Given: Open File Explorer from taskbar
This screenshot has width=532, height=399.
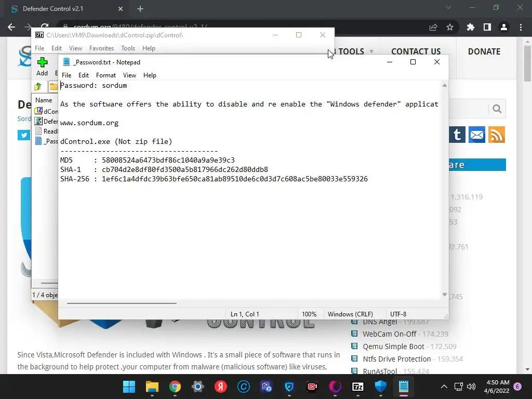Looking at the screenshot, I should pyautogui.click(x=152, y=387).
